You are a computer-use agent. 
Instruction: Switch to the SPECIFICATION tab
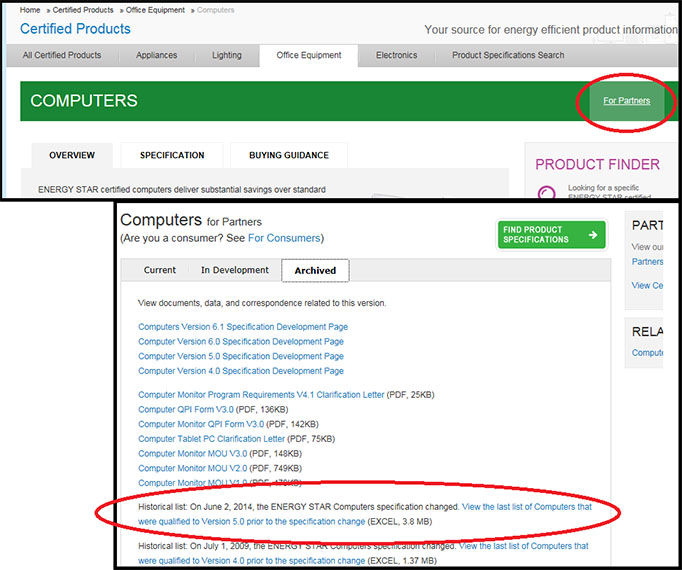tap(172, 155)
